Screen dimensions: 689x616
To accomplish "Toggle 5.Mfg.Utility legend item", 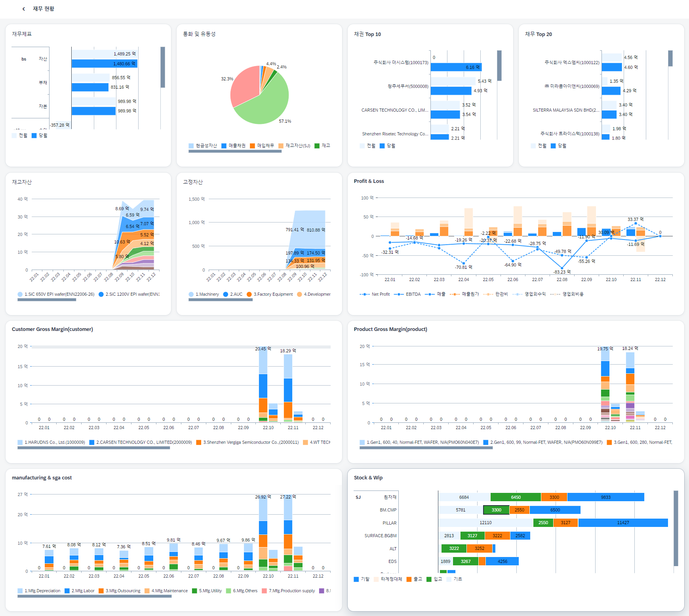I will coord(207,591).
